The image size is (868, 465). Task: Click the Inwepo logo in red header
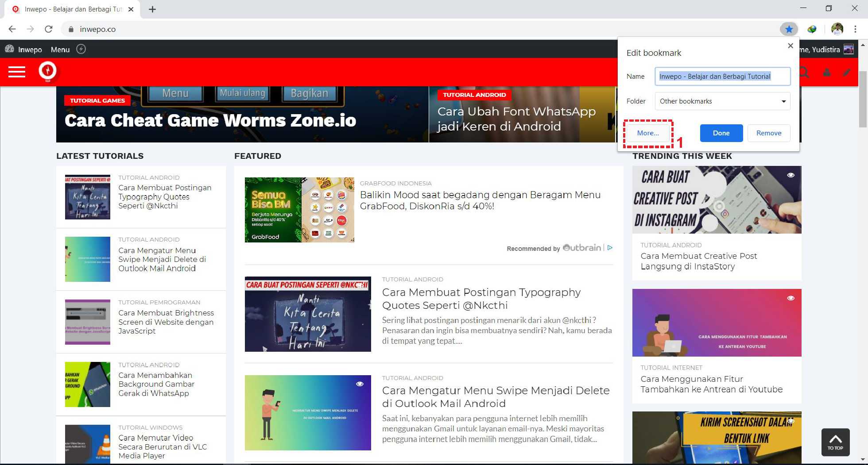coord(47,71)
